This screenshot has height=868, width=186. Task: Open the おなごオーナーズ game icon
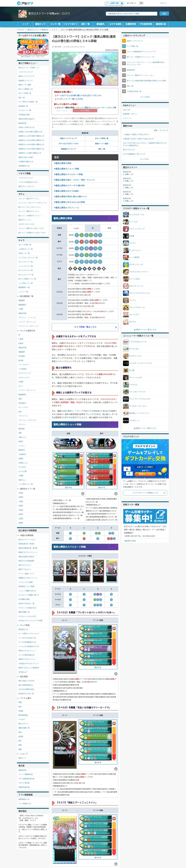[126, 286]
